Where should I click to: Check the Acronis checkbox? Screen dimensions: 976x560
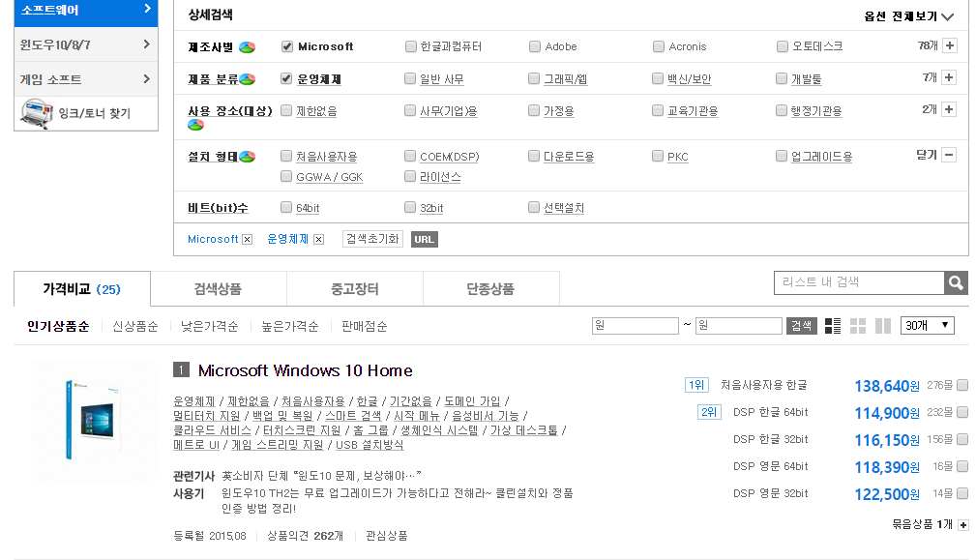tap(659, 46)
